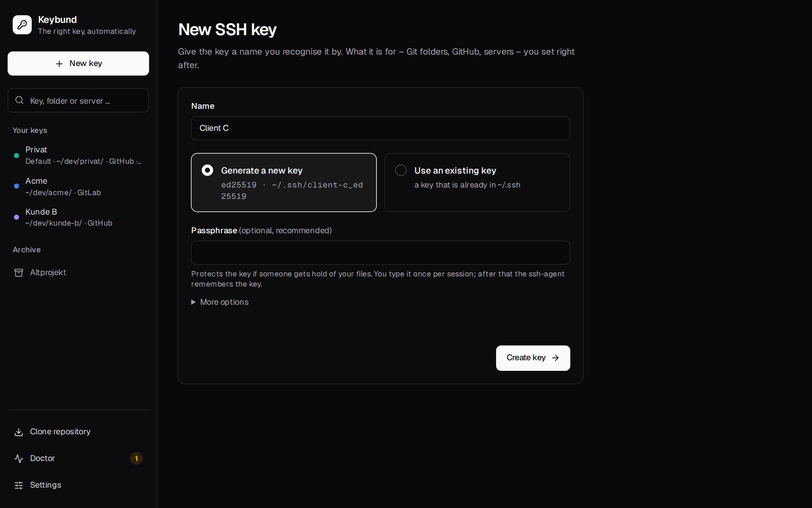The width and height of the screenshot is (812, 508).
Task: Click the ed25519 key path text
Action: (292, 190)
